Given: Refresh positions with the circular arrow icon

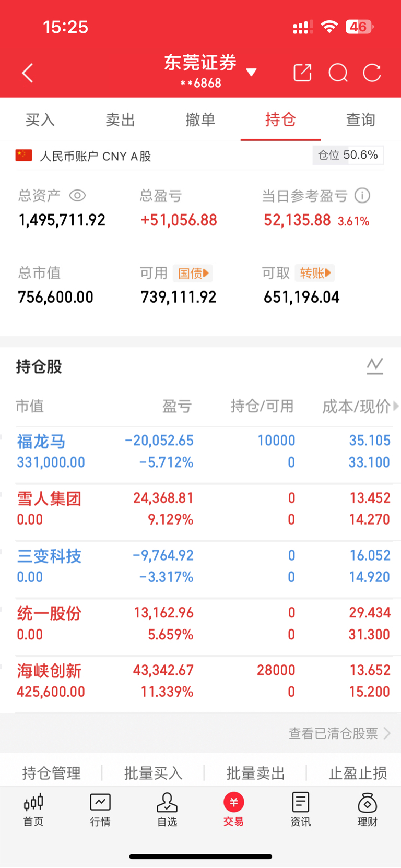Looking at the screenshot, I should pyautogui.click(x=372, y=73).
